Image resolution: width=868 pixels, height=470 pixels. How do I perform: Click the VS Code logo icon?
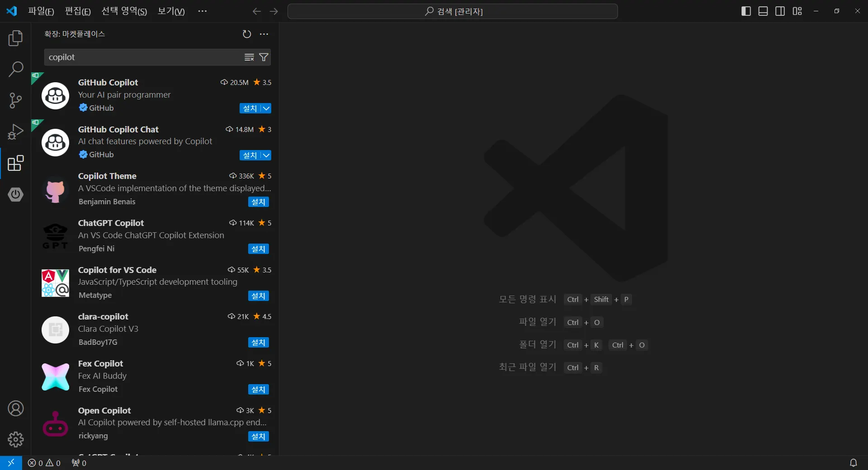click(12, 11)
